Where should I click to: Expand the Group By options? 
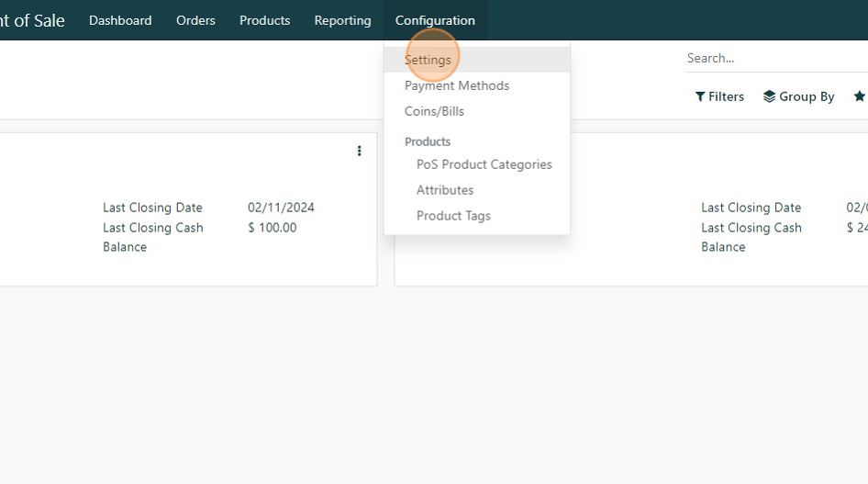[x=798, y=96]
